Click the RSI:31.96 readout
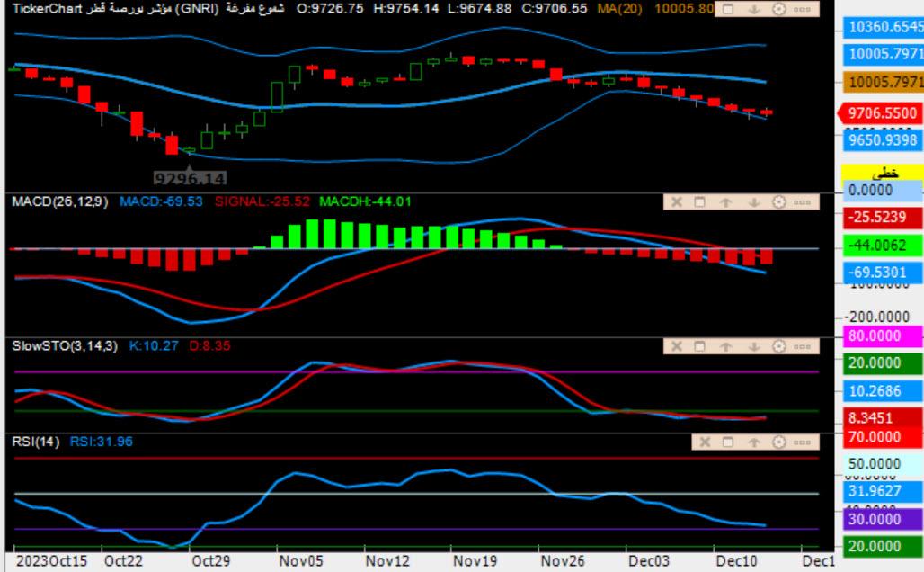Viewport: 924px width, 572px height. coord(102,442)
